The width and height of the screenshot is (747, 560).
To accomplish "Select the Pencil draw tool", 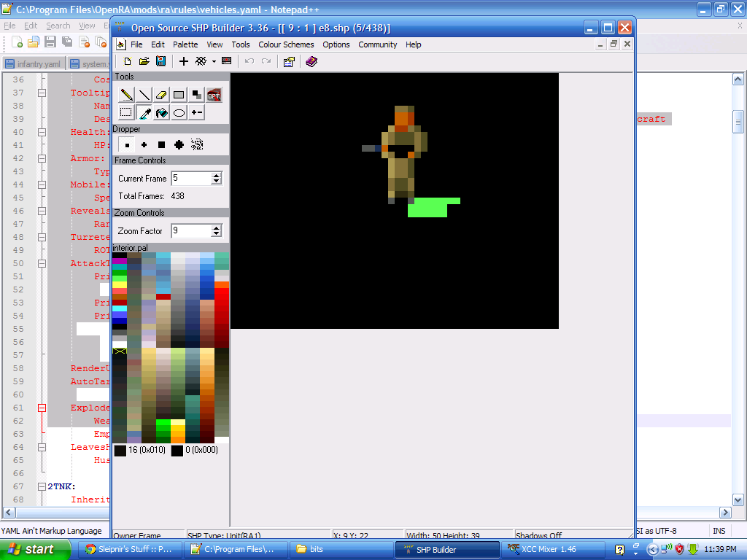I will [126, 95].
